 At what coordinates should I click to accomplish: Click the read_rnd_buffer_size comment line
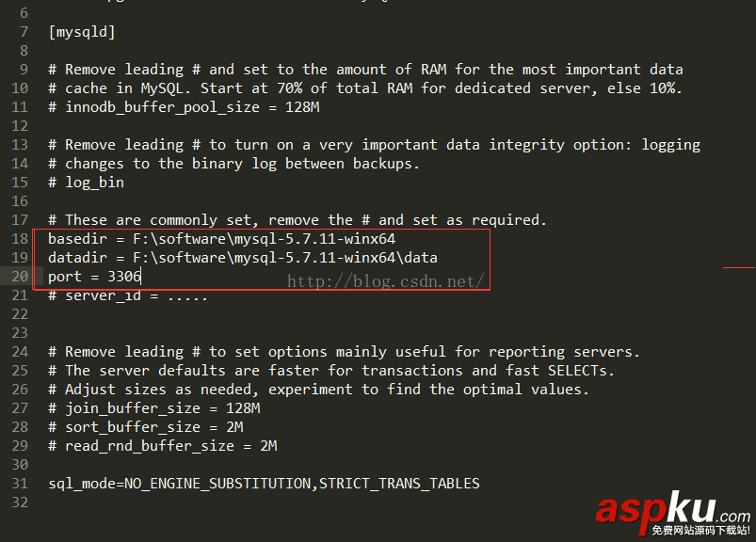[x=163, y=446]
